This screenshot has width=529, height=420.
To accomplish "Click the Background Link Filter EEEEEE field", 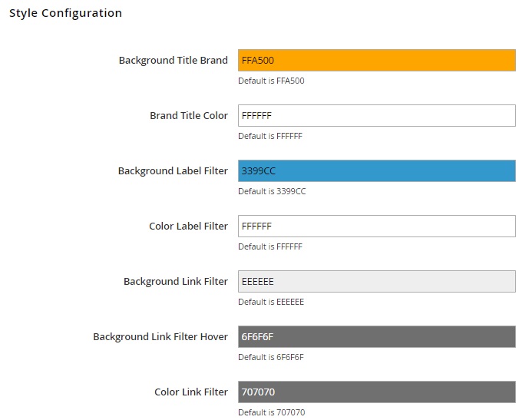I will [x=376, y=281].
